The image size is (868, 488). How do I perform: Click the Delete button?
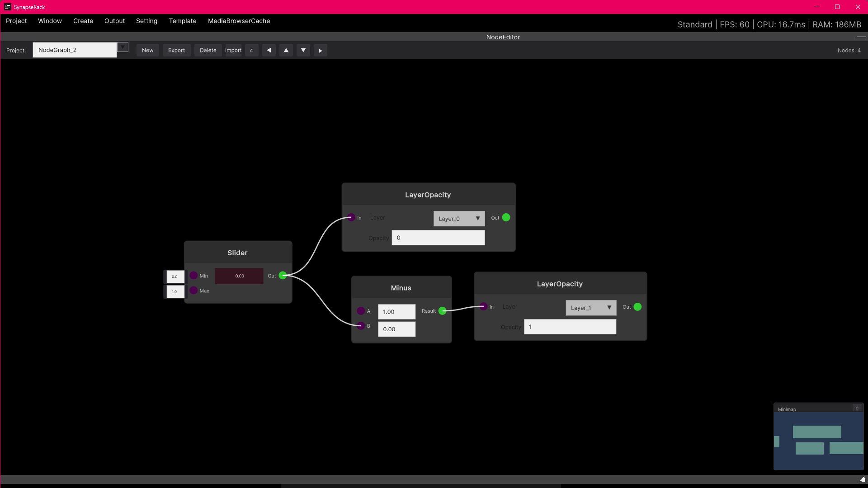pos(208,51)
